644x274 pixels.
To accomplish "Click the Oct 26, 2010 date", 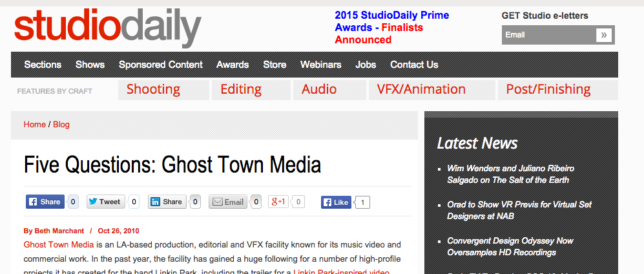I will (118, 231).
